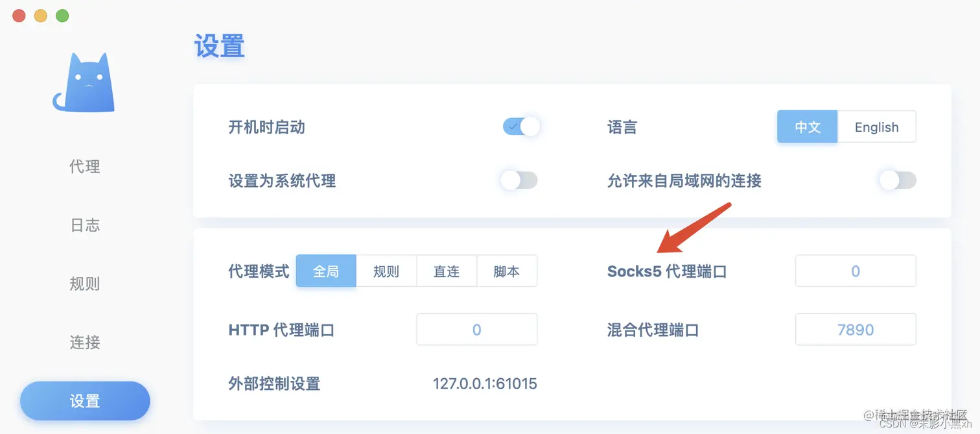
Task: Select 直连 proxy mode
Action: pos(446,271)
